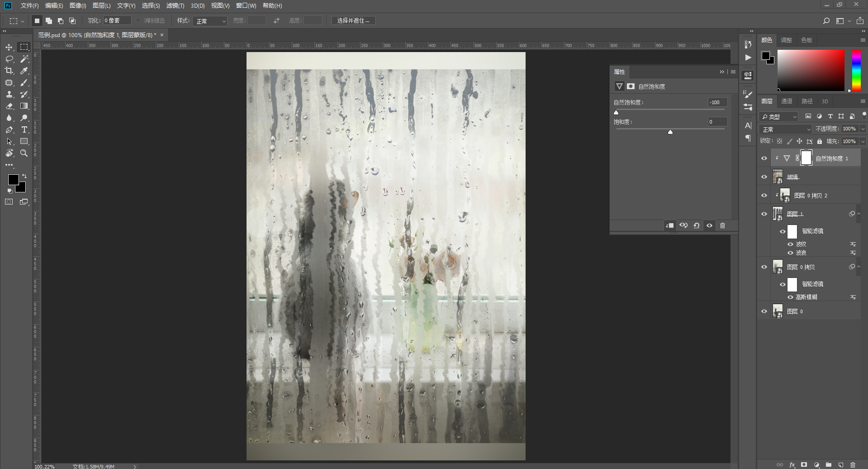Hide the 图层 0 layer
The image size is (868, 469).
click(x=764, y=311)
